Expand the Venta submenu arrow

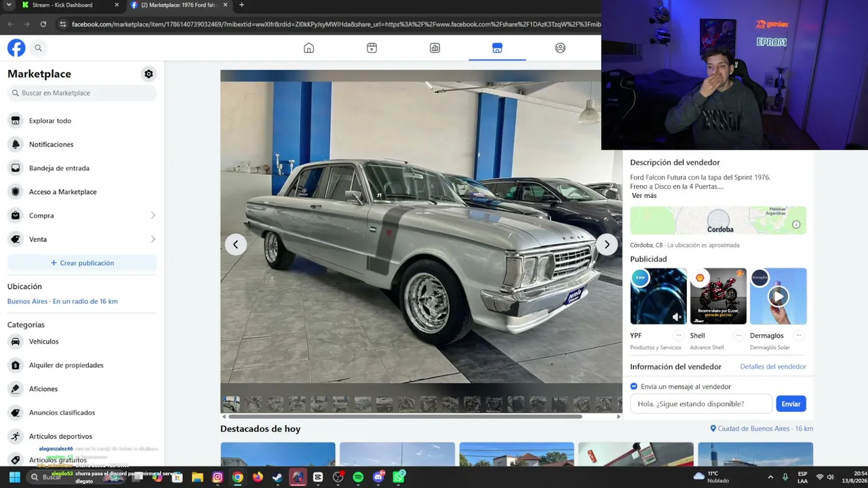(x=153, y=239)
